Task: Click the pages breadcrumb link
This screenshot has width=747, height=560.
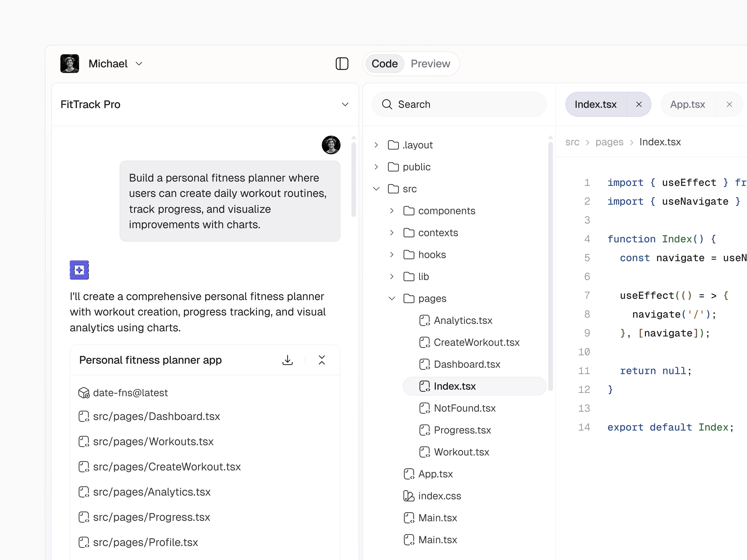Action: [609, 142]
